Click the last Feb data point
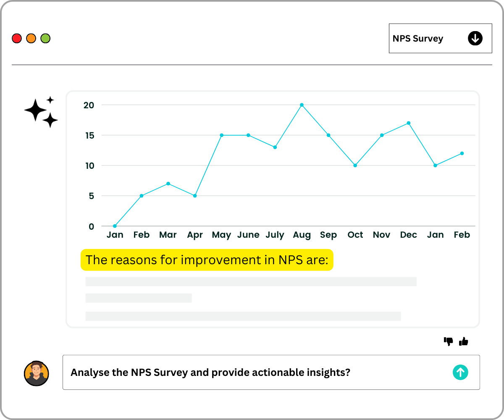Screen dimensions: 504x420 point(462,153)
